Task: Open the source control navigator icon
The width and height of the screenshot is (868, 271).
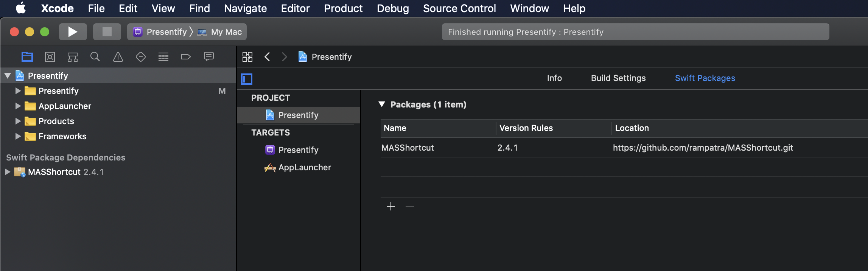Action: [x=50, y=57]
